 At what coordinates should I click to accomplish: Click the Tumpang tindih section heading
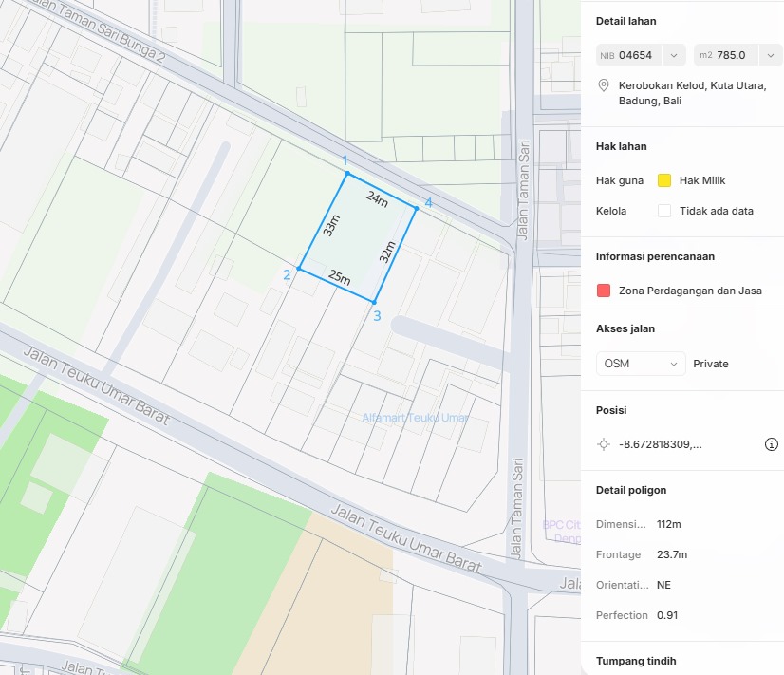click(x=635, y=661)
